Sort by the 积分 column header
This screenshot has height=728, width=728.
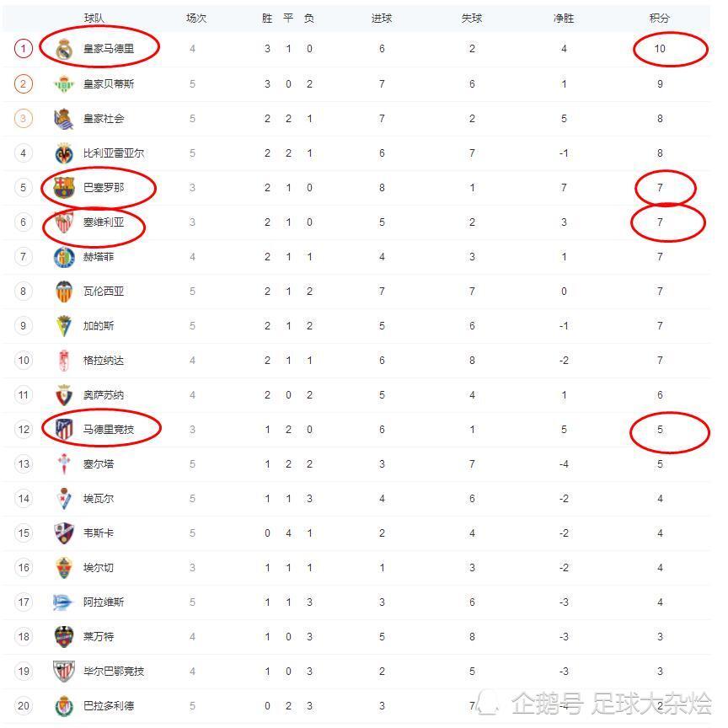click(x=660, y=19)
